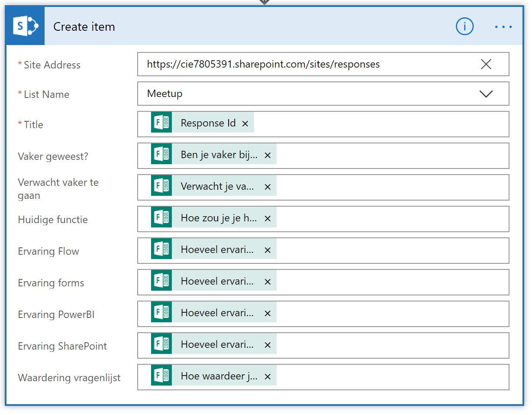Remove the 'Verwacht je va...' token
532x415 pixels.
point(268,187)
